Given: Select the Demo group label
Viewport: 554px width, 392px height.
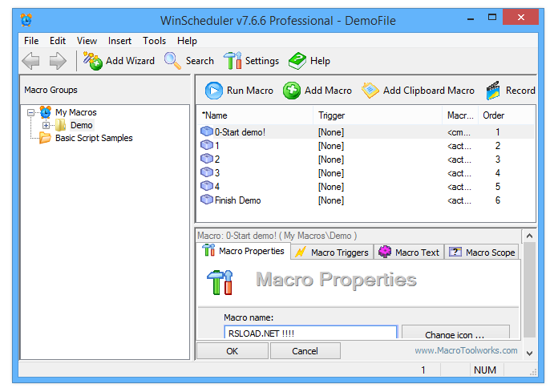Looking at the screenshot, I should (81, 125).
